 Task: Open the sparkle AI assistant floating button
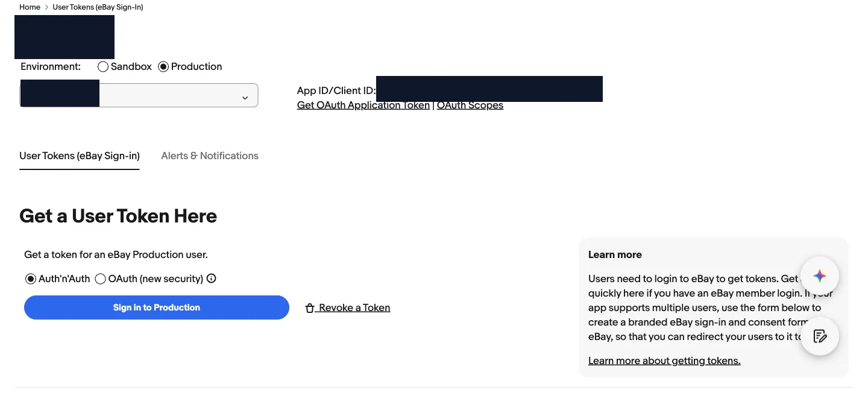[x=819, y=276]
